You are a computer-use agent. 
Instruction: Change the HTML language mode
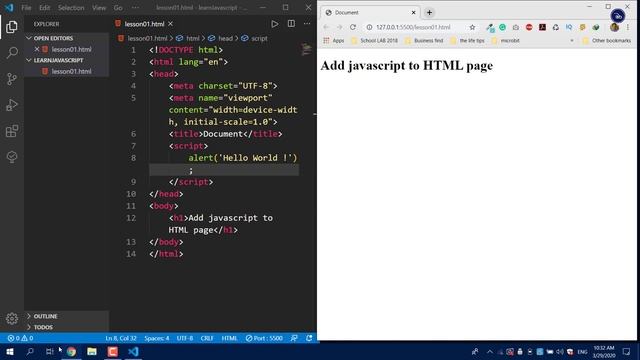[x=229, y=338]
